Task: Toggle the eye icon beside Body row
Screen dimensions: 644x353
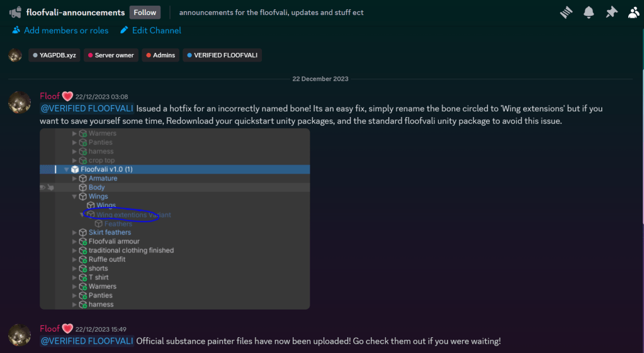Action: coord(43,188)
